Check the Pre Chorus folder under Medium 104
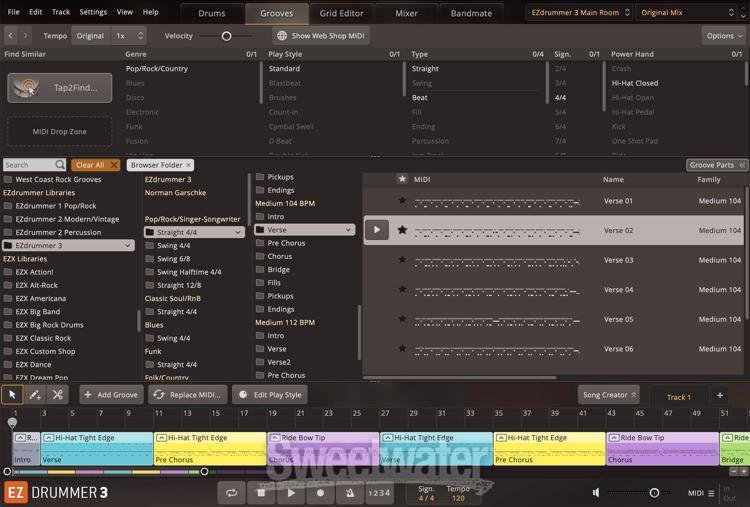 [x=260, y=243]
